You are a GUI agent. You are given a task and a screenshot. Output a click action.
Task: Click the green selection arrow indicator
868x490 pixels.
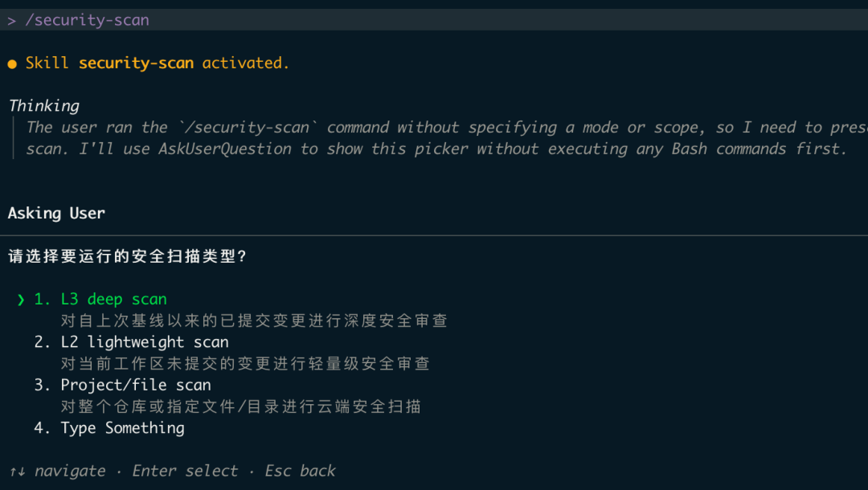(20, 300)
